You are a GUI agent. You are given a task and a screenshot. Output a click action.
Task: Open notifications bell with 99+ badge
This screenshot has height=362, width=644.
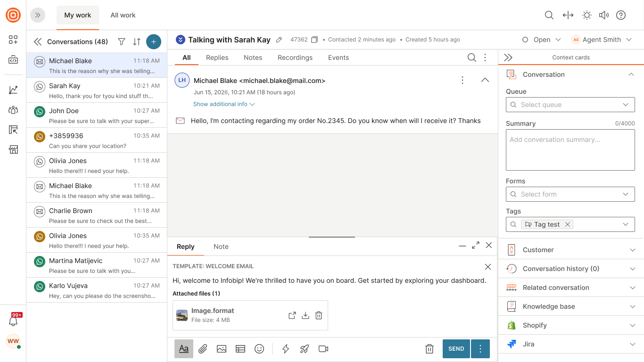pos(13,321)
